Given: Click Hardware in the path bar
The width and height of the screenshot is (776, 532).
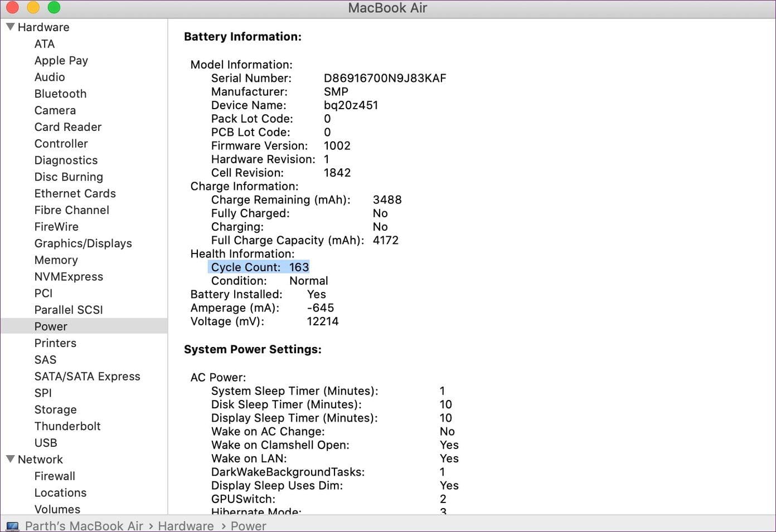Looking at the screenshot, I should (186, 526).
